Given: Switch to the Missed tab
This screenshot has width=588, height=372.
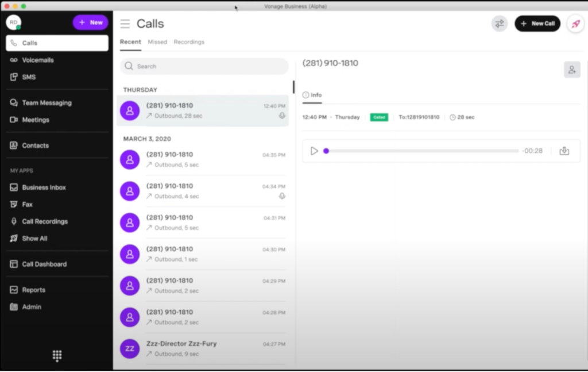Looking at the screenshot, I should (157, 41).
